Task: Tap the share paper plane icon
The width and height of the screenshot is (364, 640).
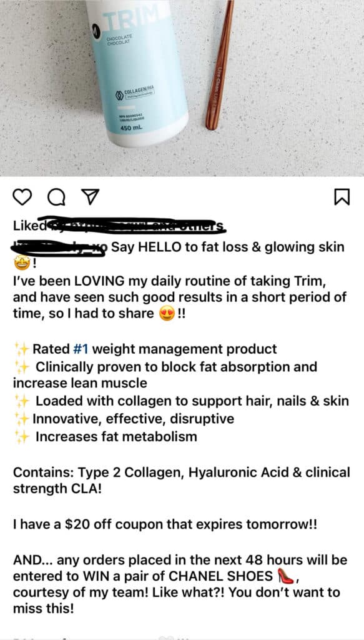Action: click(91, 197)
